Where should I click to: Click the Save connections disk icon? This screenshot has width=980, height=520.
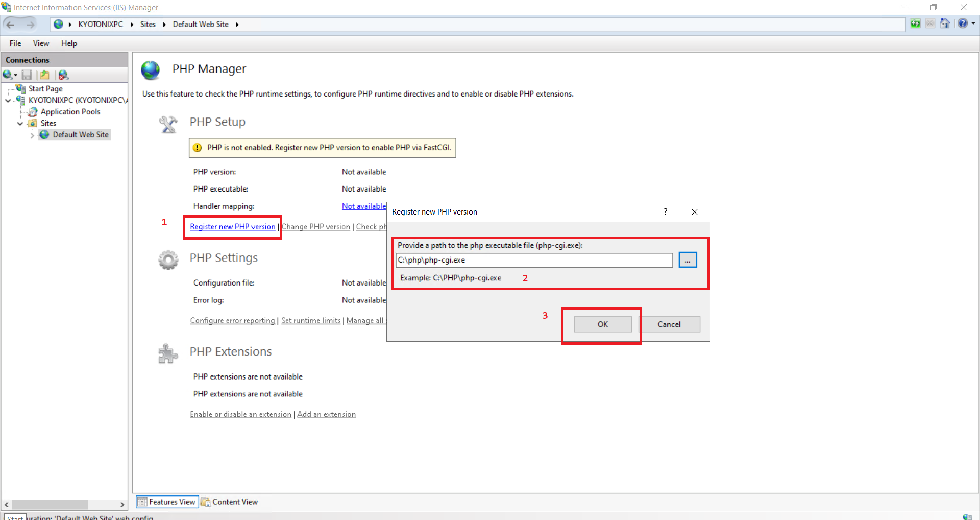[x=27, y=75]
